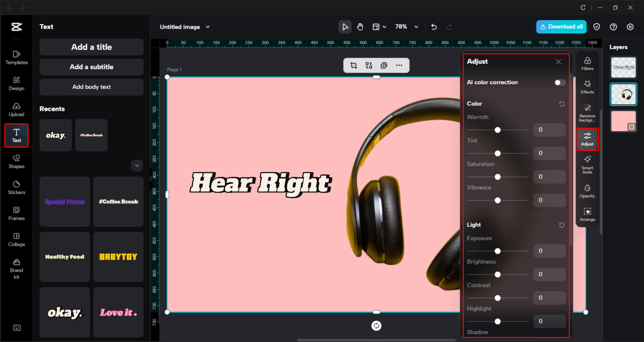The width and height of the screenshot is (644, 342).
Task: Expand the Untitled image title dropdown
Action: (208, 27)
